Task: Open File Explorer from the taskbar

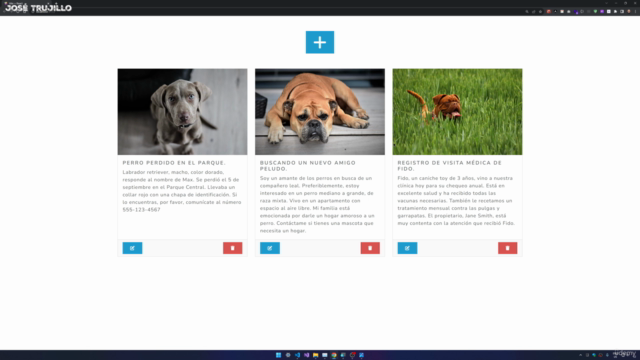Action: [x=316, y=355]
